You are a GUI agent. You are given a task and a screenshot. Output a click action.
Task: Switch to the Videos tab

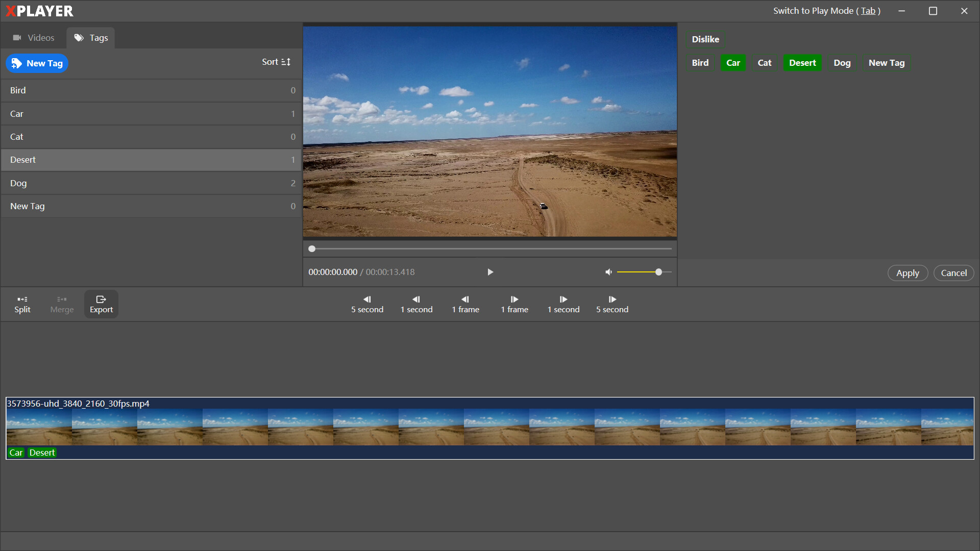(x=33, y=37)
